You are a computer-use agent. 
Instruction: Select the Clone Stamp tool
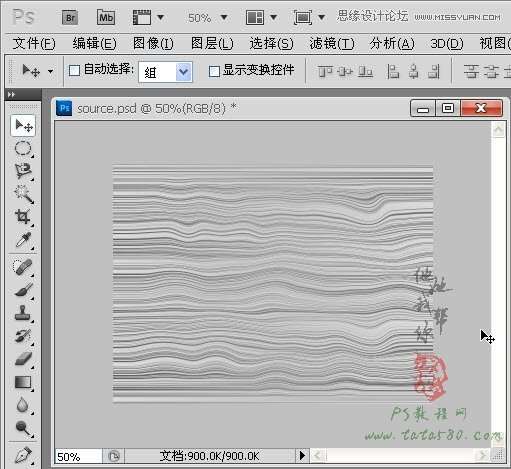click(x=23, y=313)
